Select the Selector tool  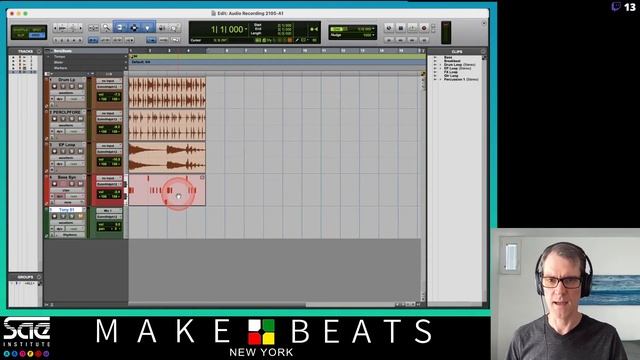134,28
